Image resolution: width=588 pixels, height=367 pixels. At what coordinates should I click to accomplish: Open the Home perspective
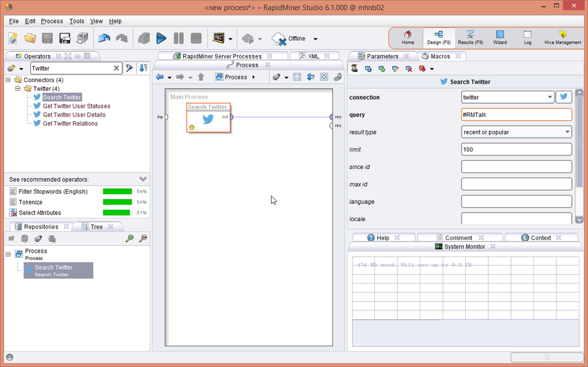[x=408, y=38]
